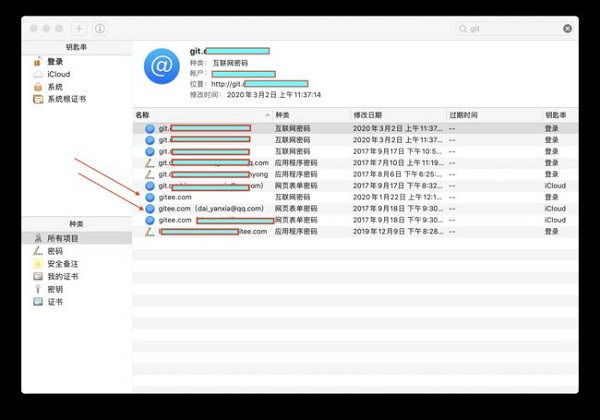Select the 系统 keychain with lock icon
Screen dimensions: 600x420
[x=54, y=87]
